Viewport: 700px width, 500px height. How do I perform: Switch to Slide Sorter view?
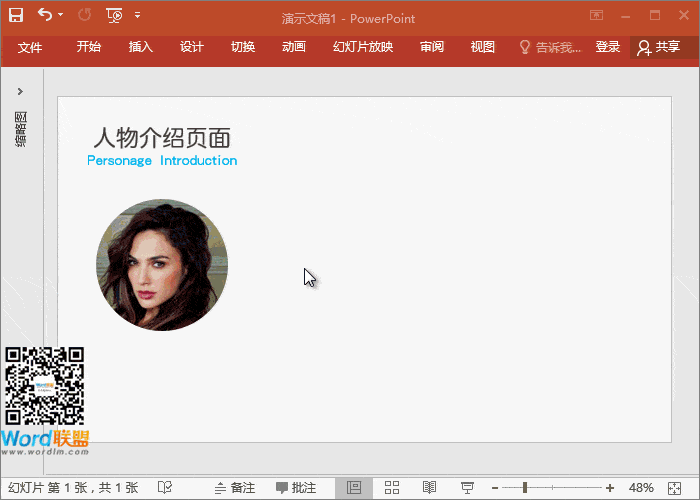[x=392, y=487]
